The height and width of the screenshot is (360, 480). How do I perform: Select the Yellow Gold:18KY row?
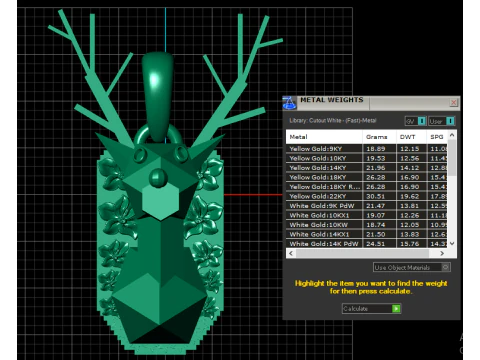367,177
